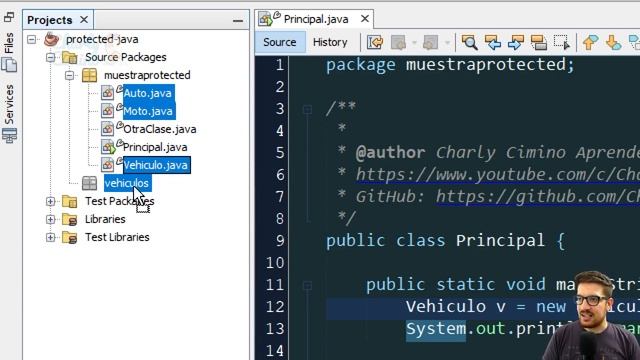This screenshot has width=640, height=360.
Task: Click the Last Edit toolbar icon
Action: 375,42
